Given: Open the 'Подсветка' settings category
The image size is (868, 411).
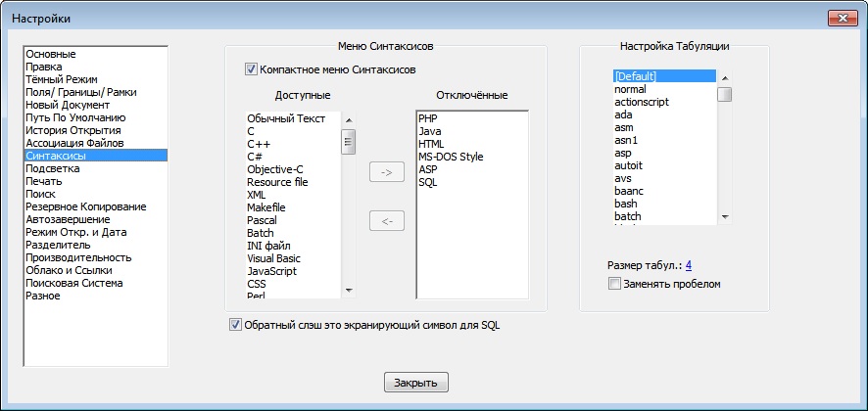Looking at the screenshot, I should click(52, 168).
